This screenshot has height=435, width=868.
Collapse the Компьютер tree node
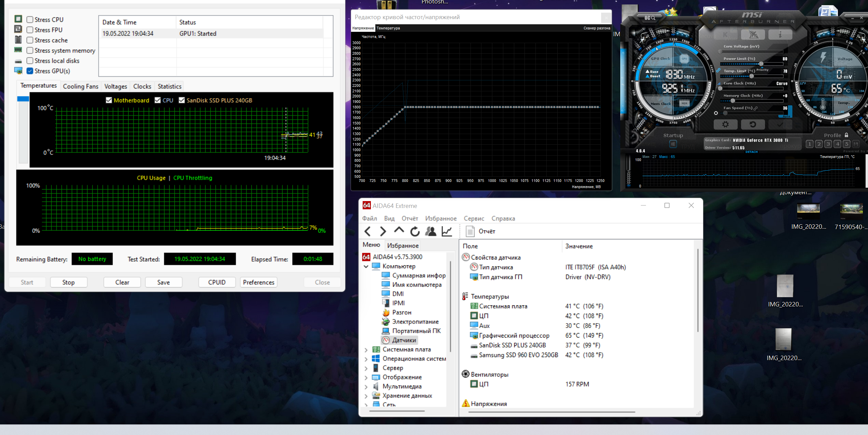(366, 266)
